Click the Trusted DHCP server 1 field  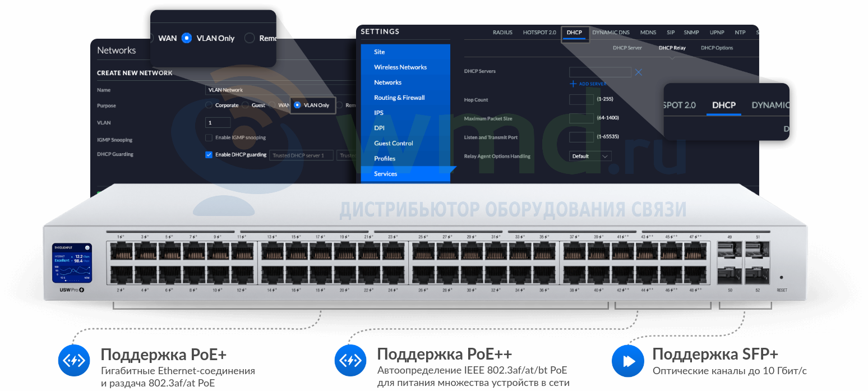tap(301, 155)
